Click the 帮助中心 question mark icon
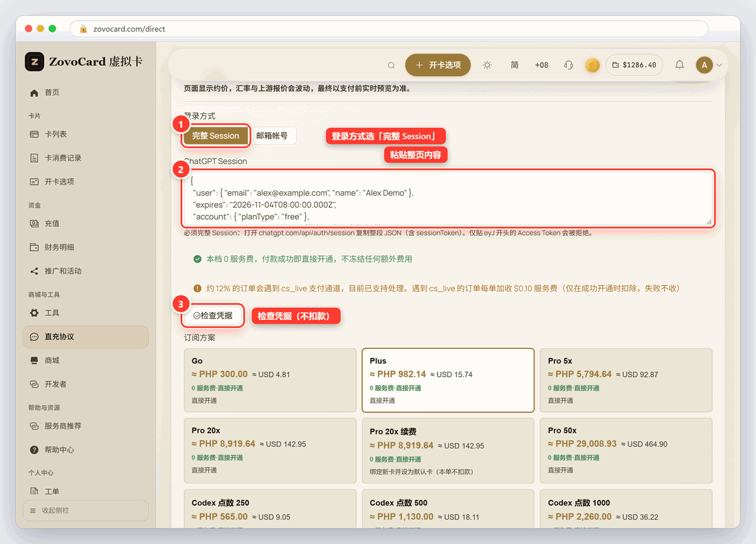The image size is (756, 544). coord(34,450)
